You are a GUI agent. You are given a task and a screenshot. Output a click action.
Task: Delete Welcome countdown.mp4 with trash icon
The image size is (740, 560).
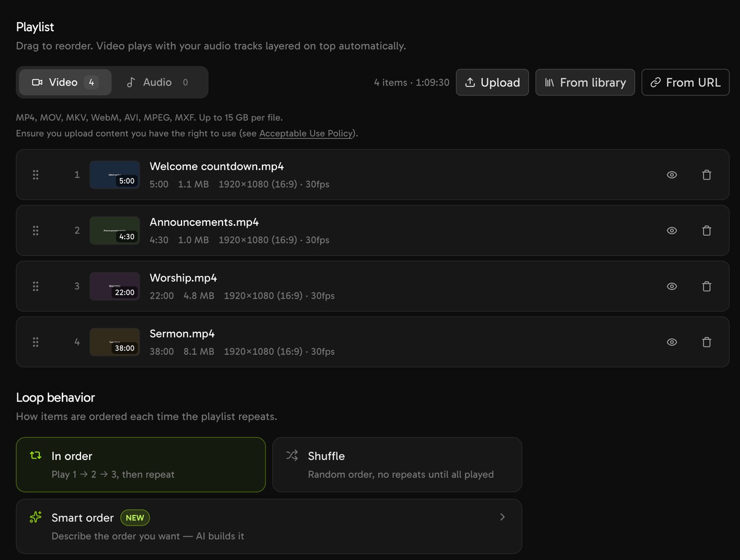pos(706,175)
